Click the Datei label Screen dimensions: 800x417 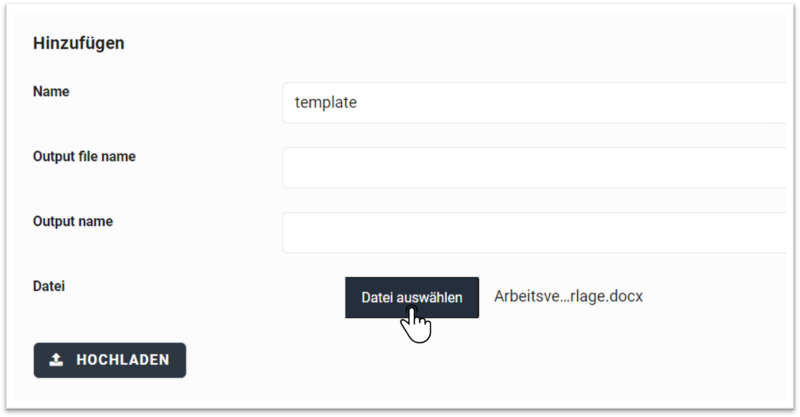point(49,286)
